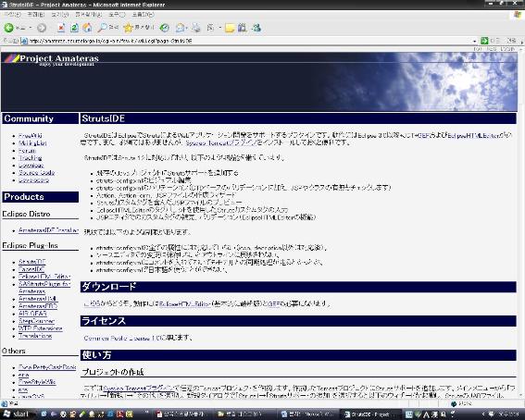Open the yellow Discuss note icon
Screen dimensions: 525x420
tap(230, 28)
